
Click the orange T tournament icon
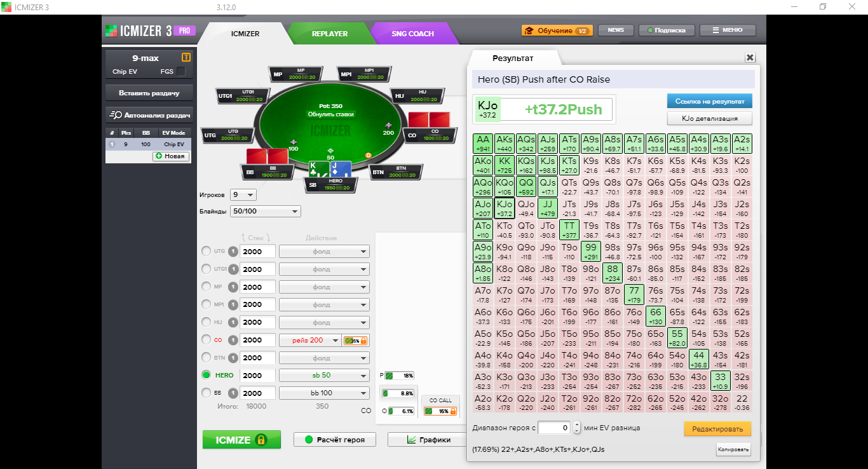[186, 58]
